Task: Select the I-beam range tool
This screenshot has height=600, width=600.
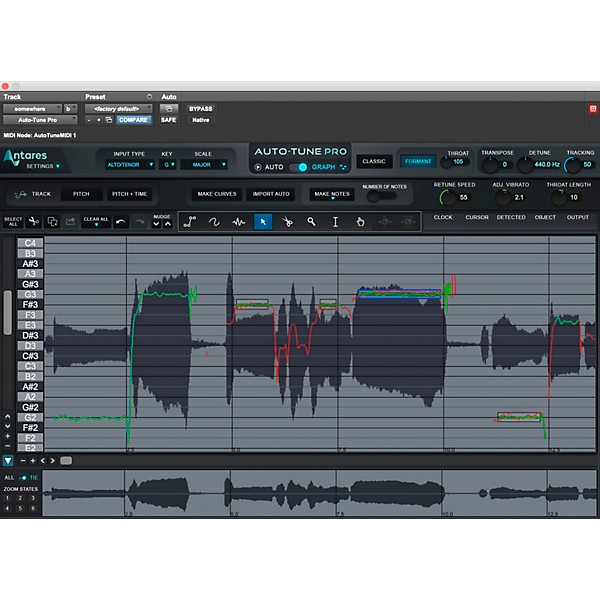Action: tap(336, 222)
